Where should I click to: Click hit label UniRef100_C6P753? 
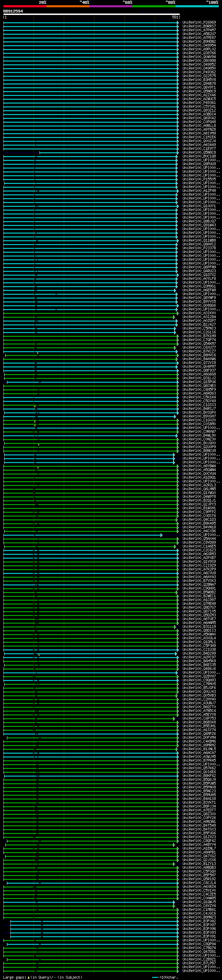(x=199, y=718)
